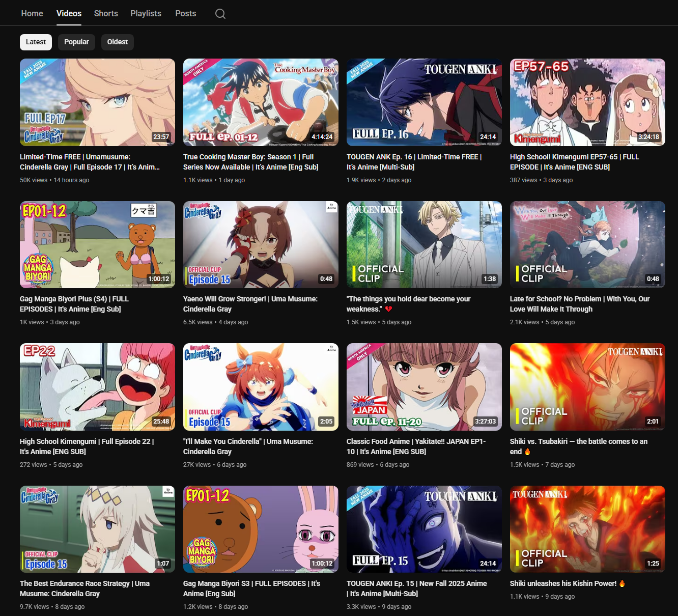
Task: Click the "2.1K views" text
Action: 525,322
